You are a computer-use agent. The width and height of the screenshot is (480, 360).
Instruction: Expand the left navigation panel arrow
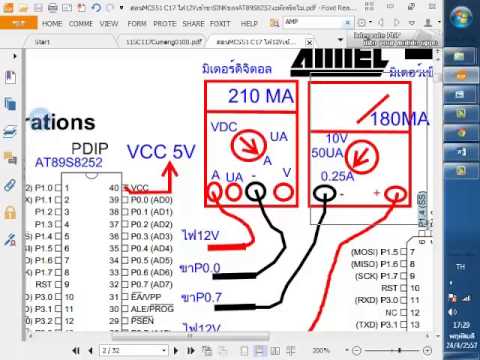click(x=15, y=56)
